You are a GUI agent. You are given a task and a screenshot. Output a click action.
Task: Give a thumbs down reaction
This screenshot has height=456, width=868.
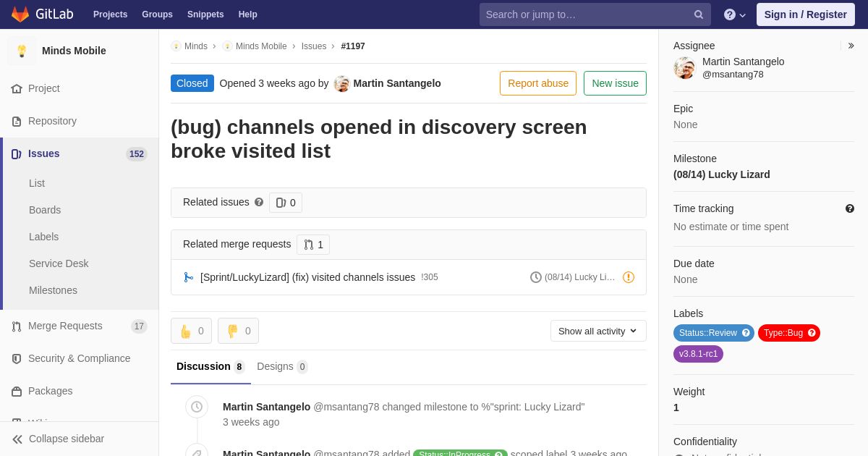tap(238, 331)
